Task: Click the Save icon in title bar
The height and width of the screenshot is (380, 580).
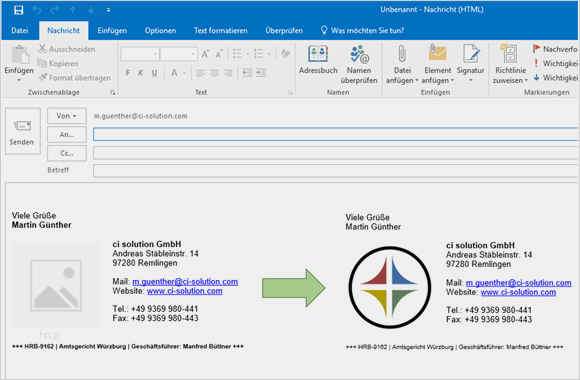Action: (18, 10)
